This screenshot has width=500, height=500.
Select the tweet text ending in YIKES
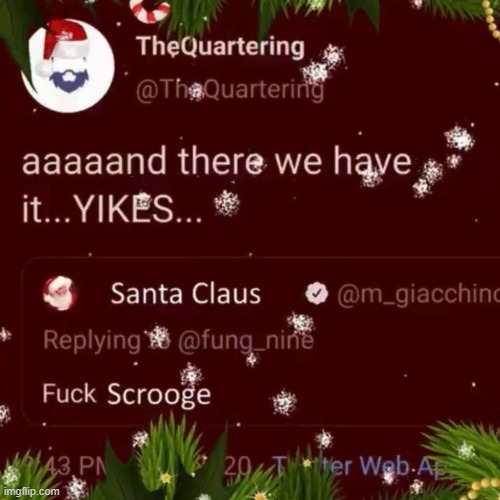click(217, 185)
